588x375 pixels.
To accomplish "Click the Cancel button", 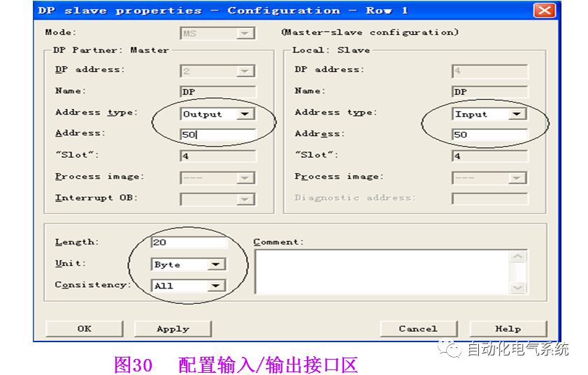I will pos(419,328).
